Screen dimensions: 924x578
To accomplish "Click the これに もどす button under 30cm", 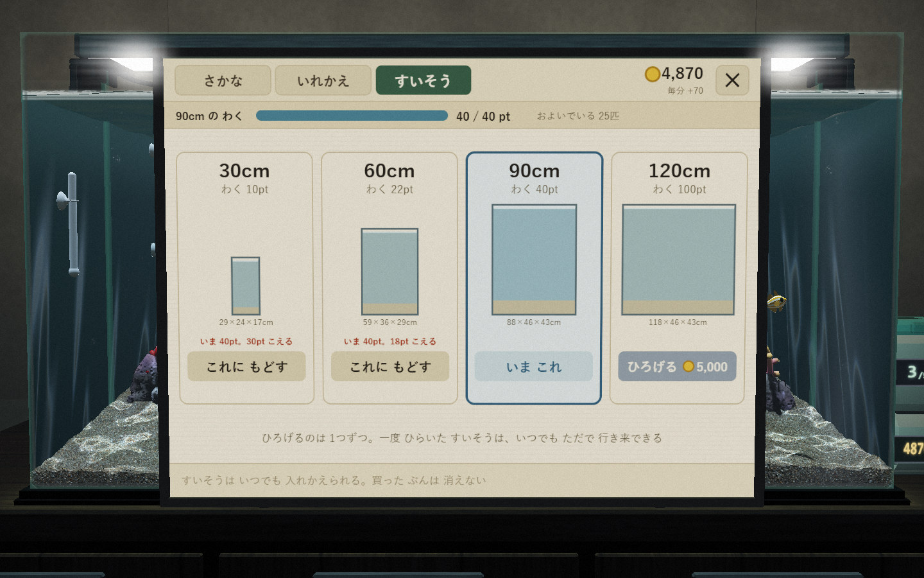I will (246, 367).
